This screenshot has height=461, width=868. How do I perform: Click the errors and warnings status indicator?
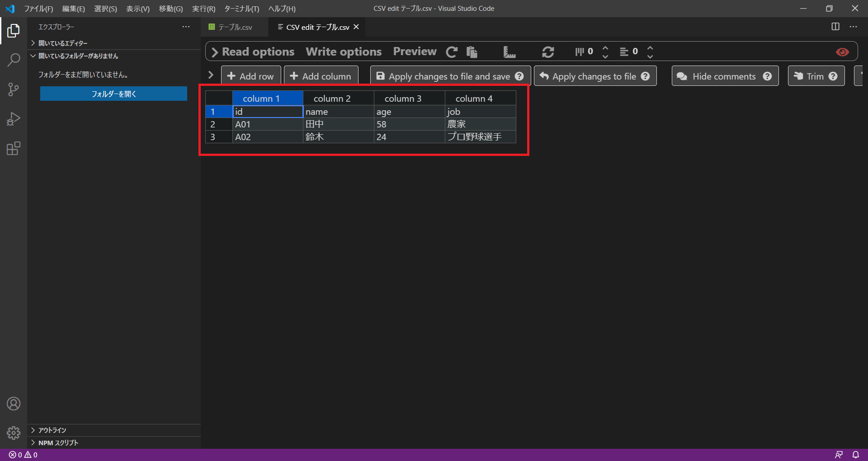[x=23, y=455]
